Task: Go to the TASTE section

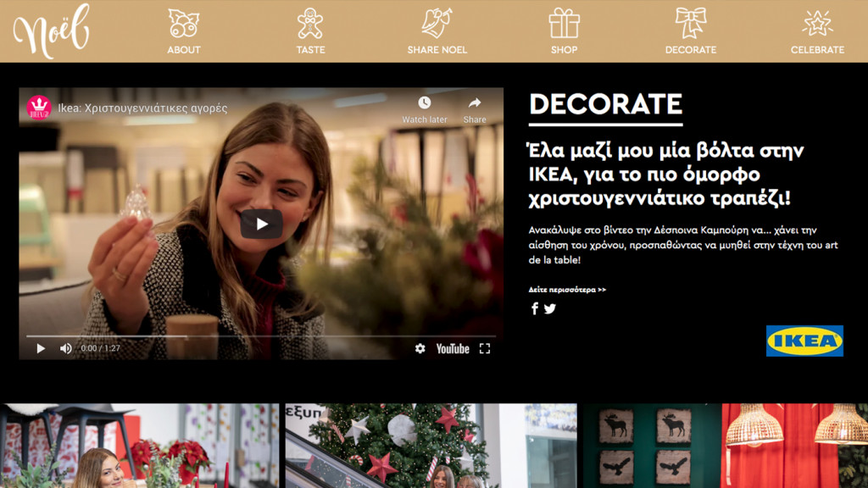Action: click(310, 50)
